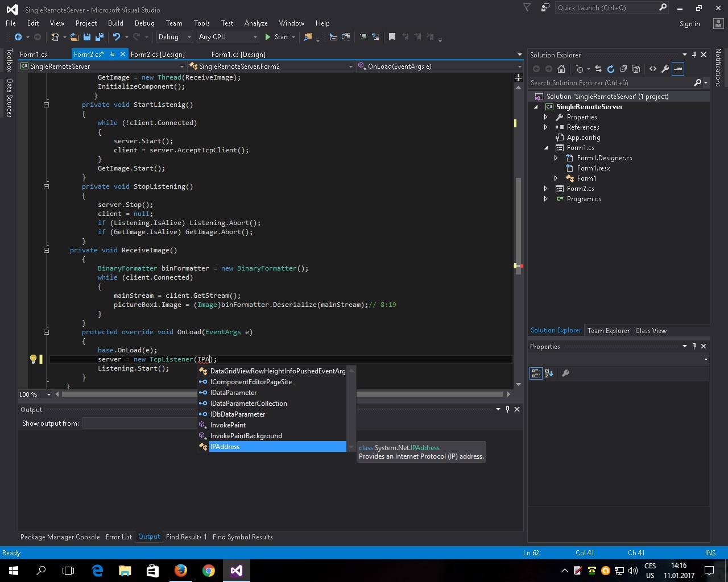Click Collapse All in Solution Explorer toolbar
This screenshot has height=582, width=728.
coord(623,69)
